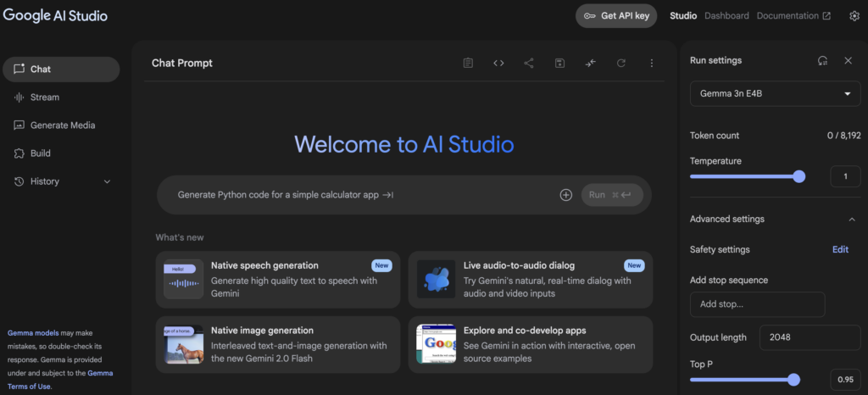Open the Native image generation card
The image size is (868, 395).
(278, 345)
